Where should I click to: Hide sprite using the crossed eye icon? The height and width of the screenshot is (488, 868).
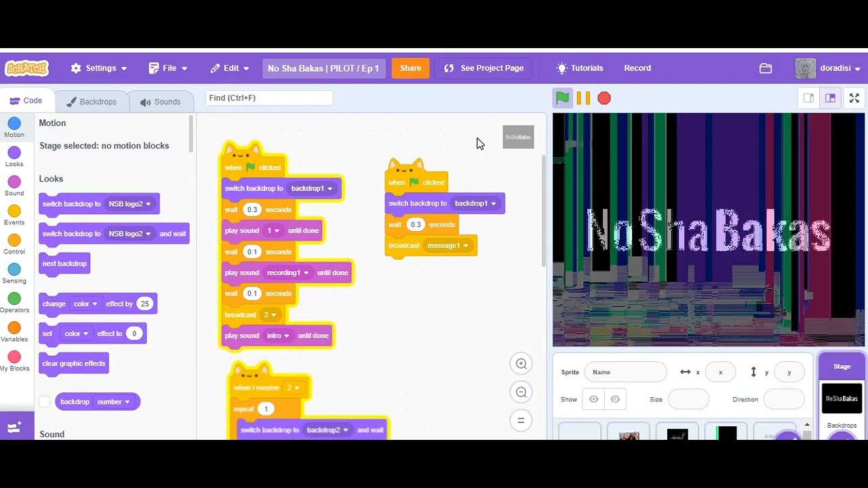[615, 399]
